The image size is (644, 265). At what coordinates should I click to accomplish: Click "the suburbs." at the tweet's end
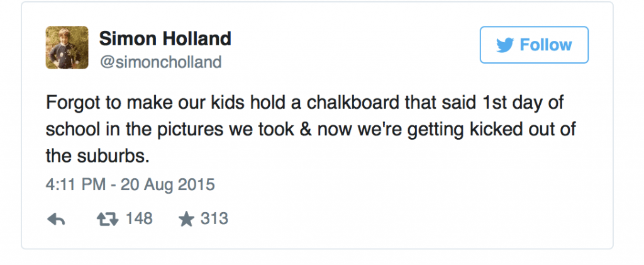tap(97, 155)
